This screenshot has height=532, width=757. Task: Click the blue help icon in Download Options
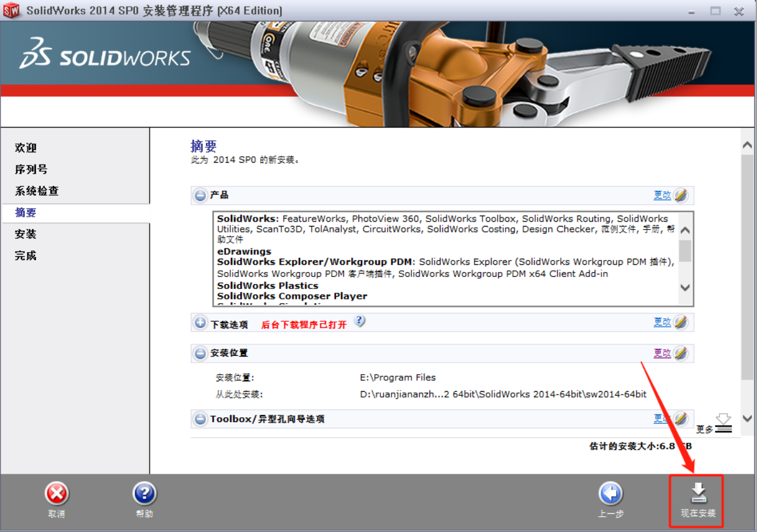tap(360, 321)
